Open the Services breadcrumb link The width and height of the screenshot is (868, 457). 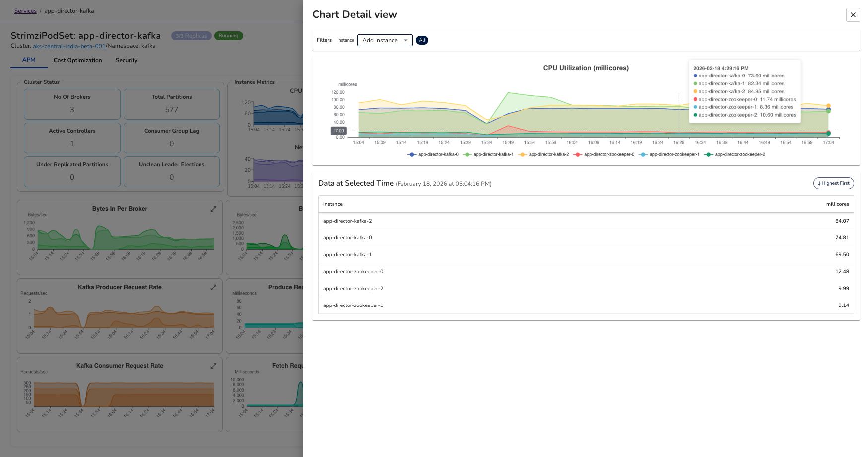click(x=25, y=11)
